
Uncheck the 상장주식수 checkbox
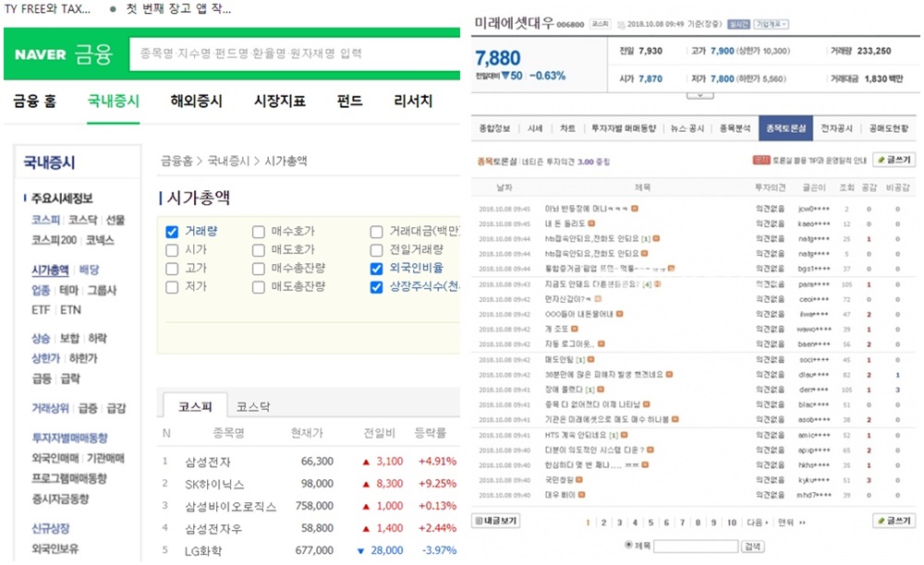(377, 287)
